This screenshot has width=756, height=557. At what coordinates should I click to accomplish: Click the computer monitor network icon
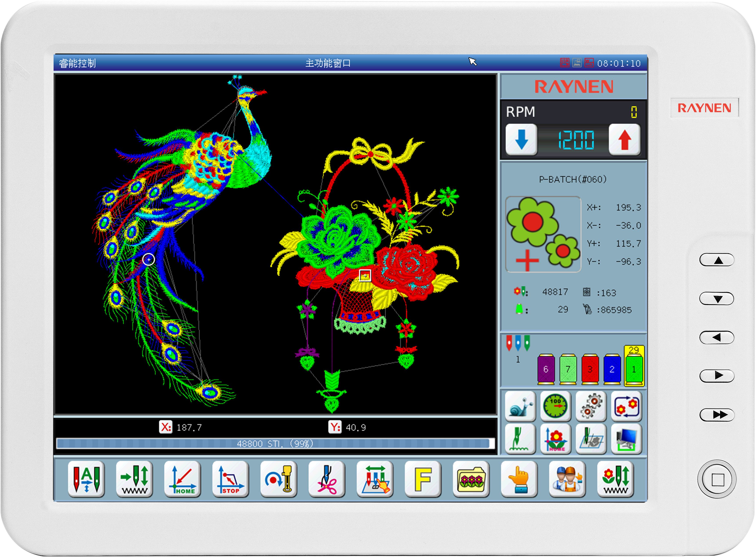pyautogui.click(x=626, y=439)
